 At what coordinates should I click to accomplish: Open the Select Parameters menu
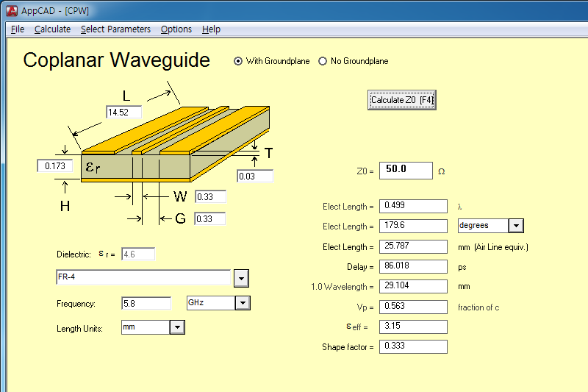(x=115, y=29)
